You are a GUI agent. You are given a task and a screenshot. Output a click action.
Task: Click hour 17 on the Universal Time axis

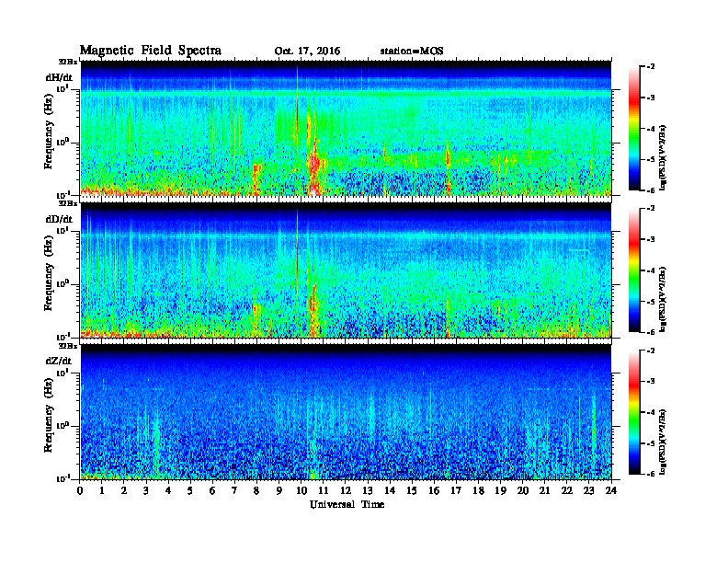pyautogui.click(x=456, y=490)
